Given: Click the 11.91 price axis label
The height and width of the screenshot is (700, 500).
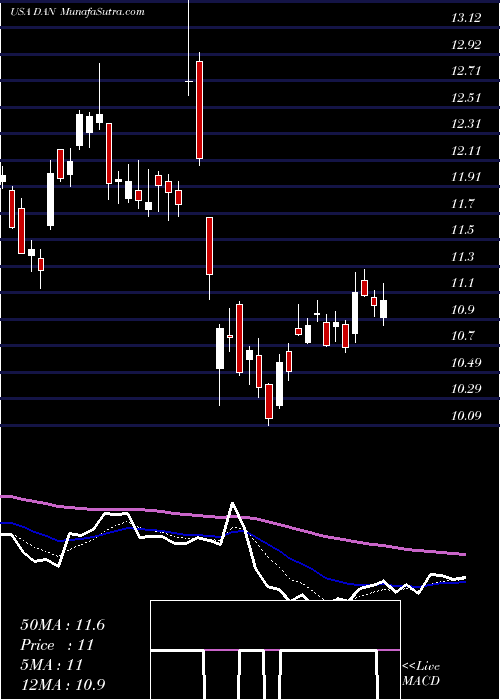Looking at the screenshot, I should tap(466, 177).
